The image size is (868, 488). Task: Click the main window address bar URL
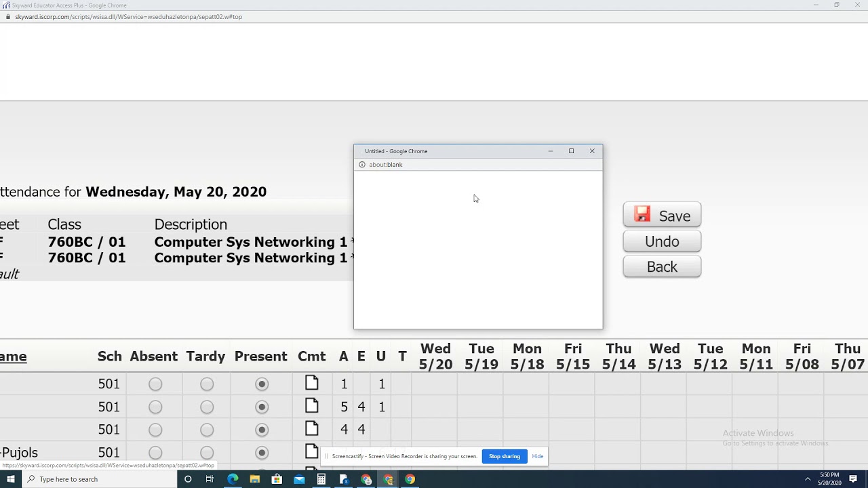pos(129,17)
